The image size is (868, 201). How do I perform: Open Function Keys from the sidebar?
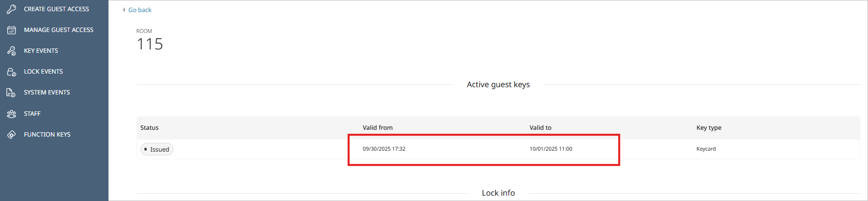coord(47,135)
